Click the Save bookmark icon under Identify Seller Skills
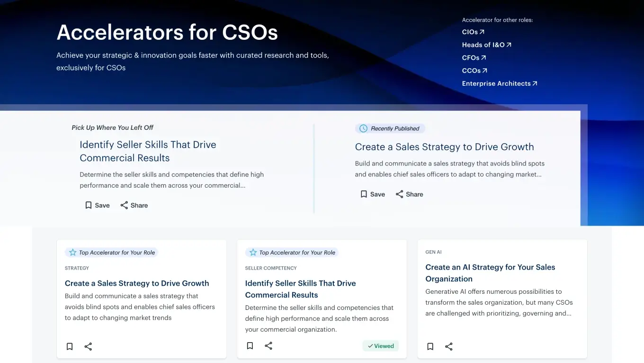 [x=88, y=205]
